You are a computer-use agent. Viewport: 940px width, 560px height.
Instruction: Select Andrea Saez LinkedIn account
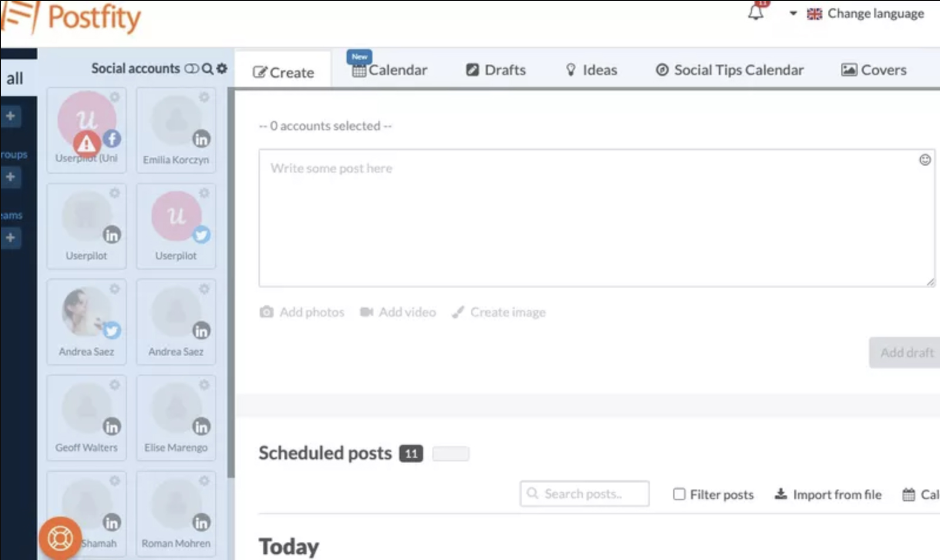(x=176, y=322)
